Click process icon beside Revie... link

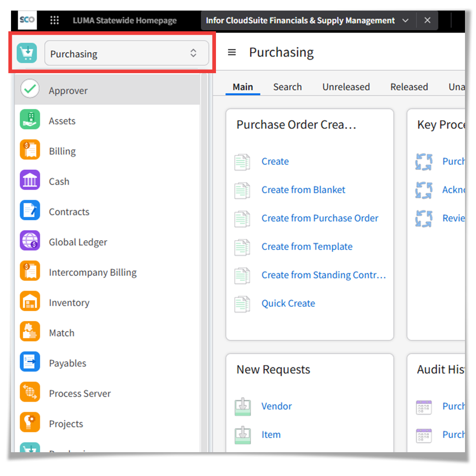pyautogui.click(x=424, y=219)
